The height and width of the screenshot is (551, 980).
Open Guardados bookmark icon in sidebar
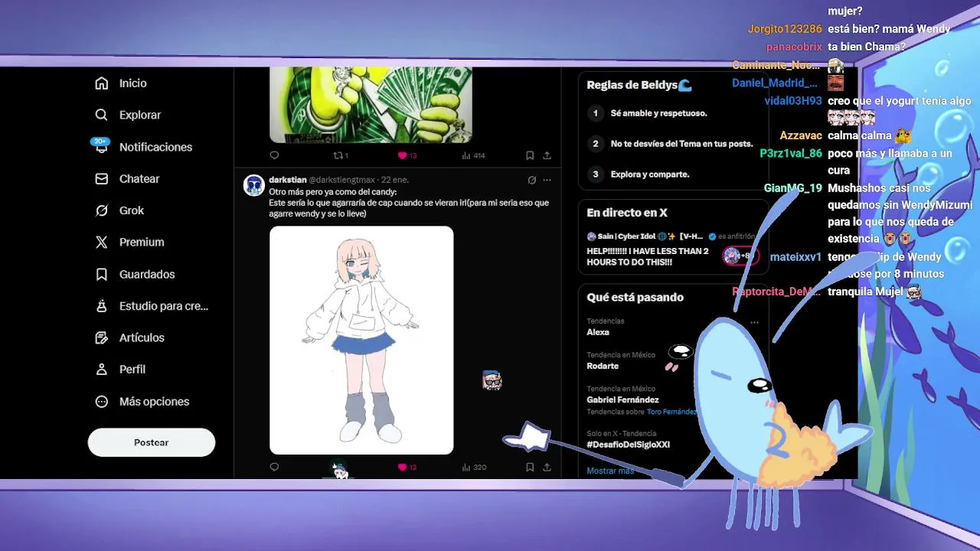[x=101, y=274]
